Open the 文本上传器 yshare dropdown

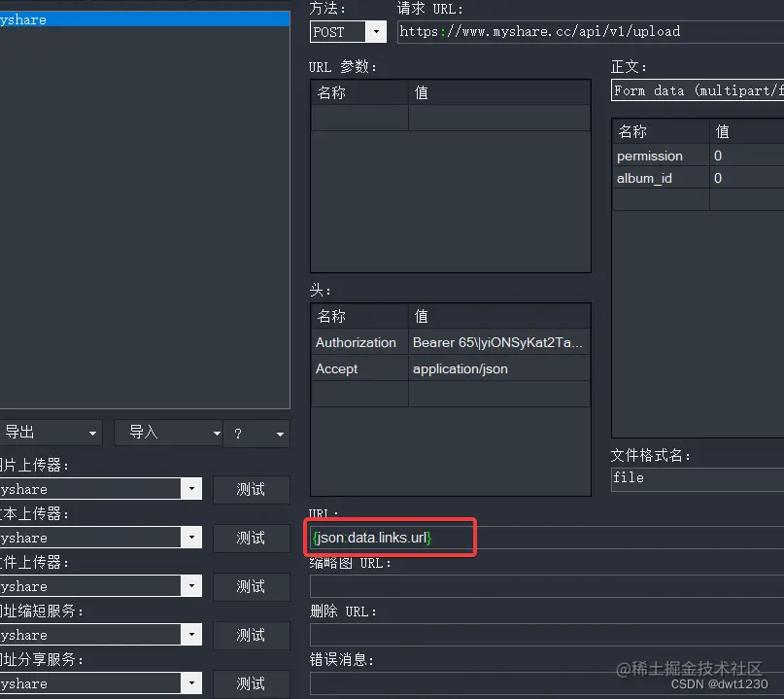(191, 538)
